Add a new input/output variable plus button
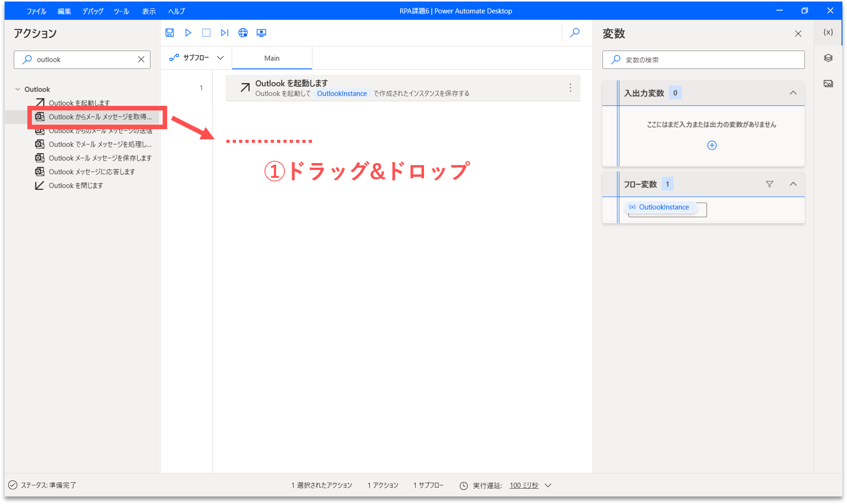847x504 pixels. pos(712,145)
